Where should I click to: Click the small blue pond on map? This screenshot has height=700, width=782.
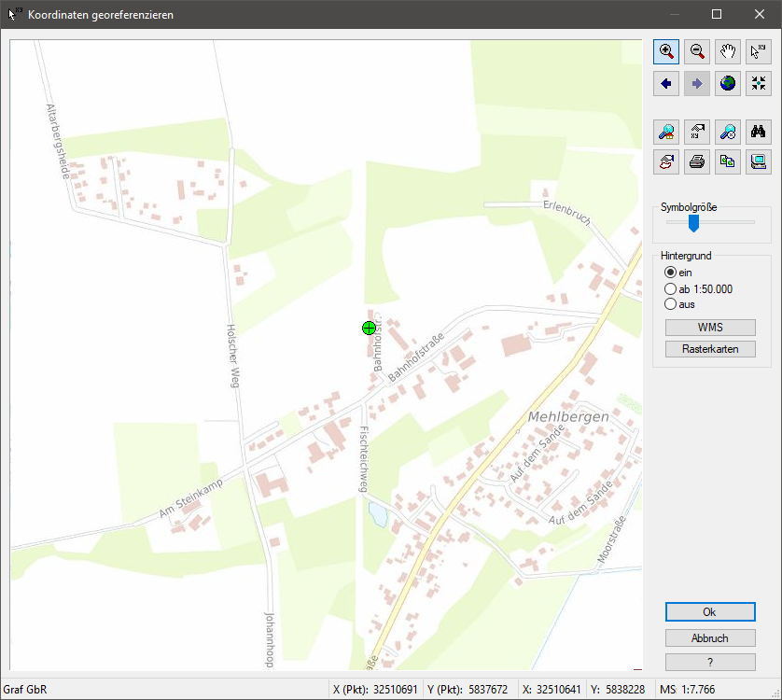click(x=378, y=514)
